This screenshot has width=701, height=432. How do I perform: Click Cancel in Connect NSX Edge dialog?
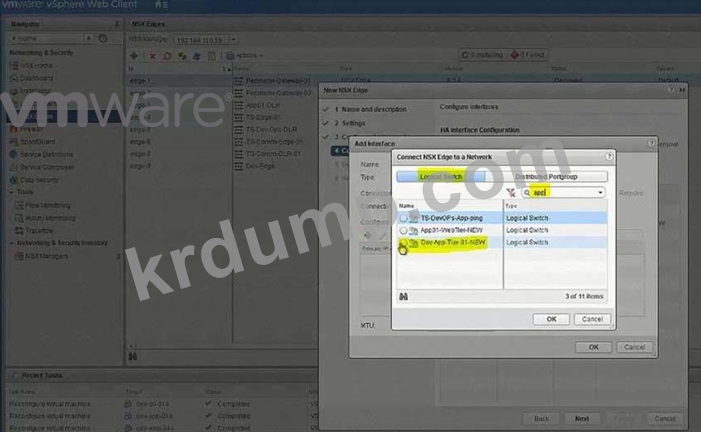(592, 319)
